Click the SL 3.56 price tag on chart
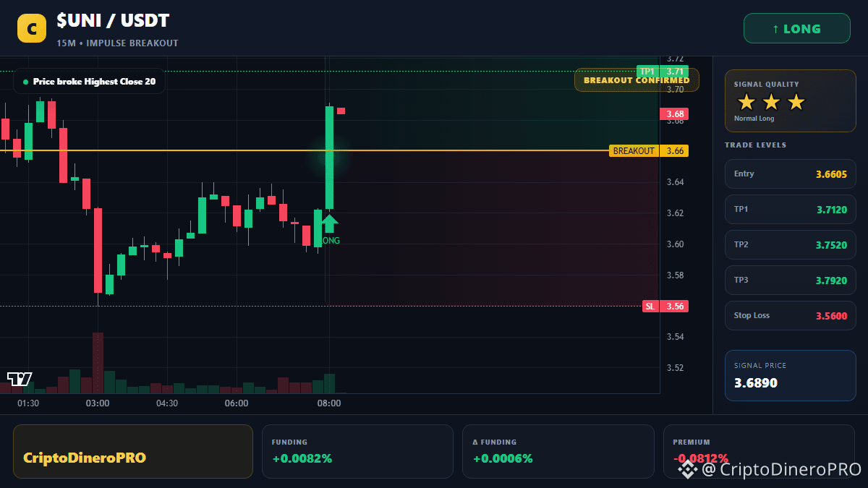 665,306
